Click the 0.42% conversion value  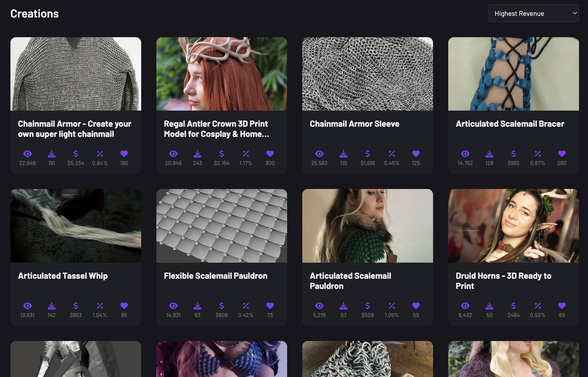coord(246,315)
